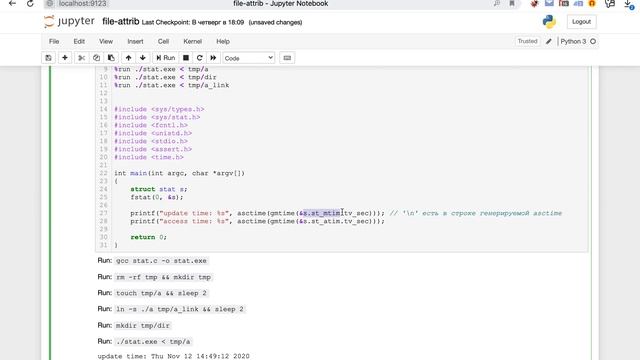Image resolution: width=640 pixels, height=360 pixels.
Task: Open the View menu
Action: click(106, 41)
